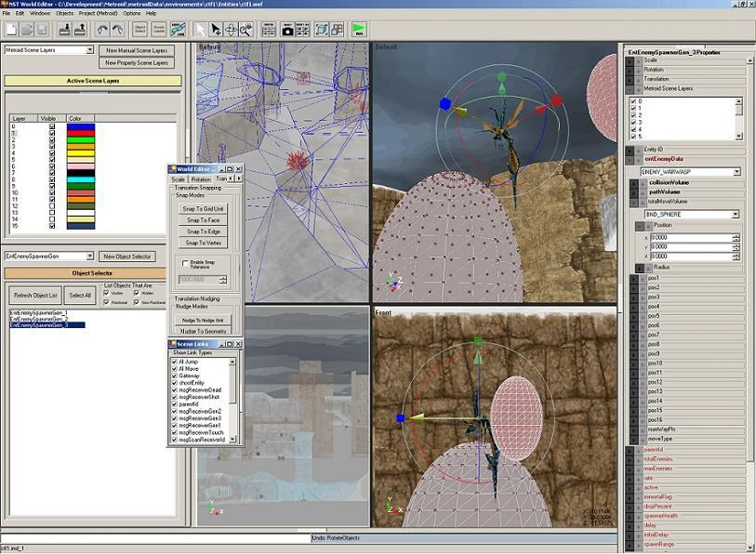
Task: Toggle AI Jump link type checkbox
Action: [x=175, y=362]
